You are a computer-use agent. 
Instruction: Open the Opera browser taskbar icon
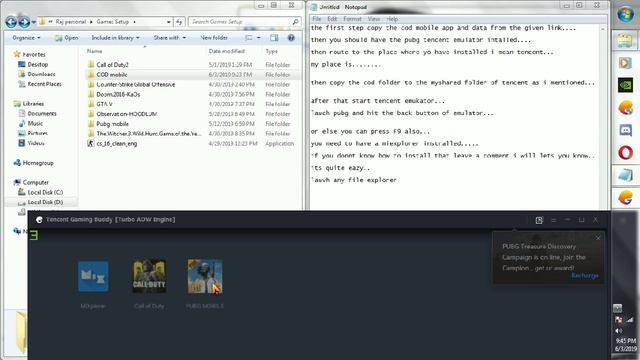(x=625, y=153)
